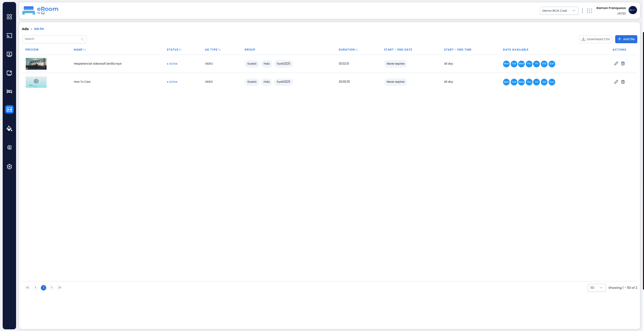Go to the previous page of ads
The width and height of the screenshot is (644, 331).
point(35,288)
